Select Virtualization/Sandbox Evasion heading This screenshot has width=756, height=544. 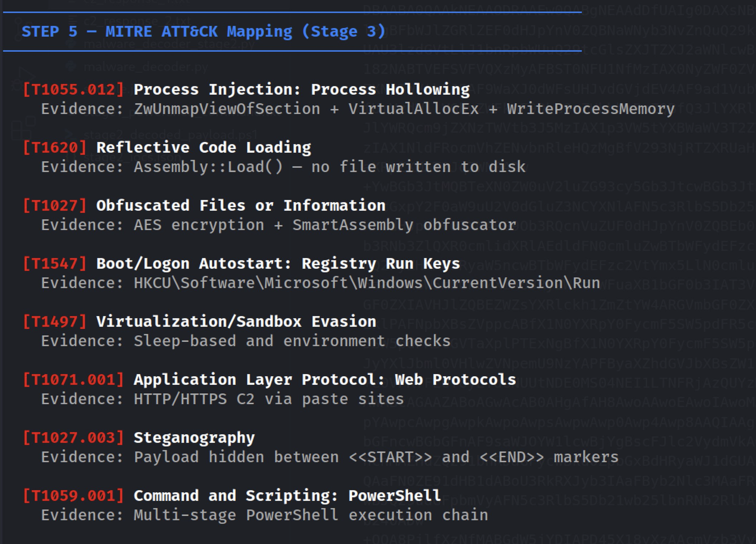coord(236,322)
